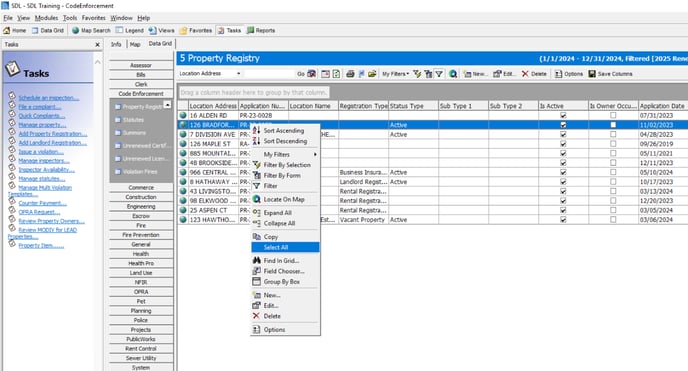Toggle Is Active checkbox for 25 ASPEN CT
This screenshot has height=371, width=688.
563,210
